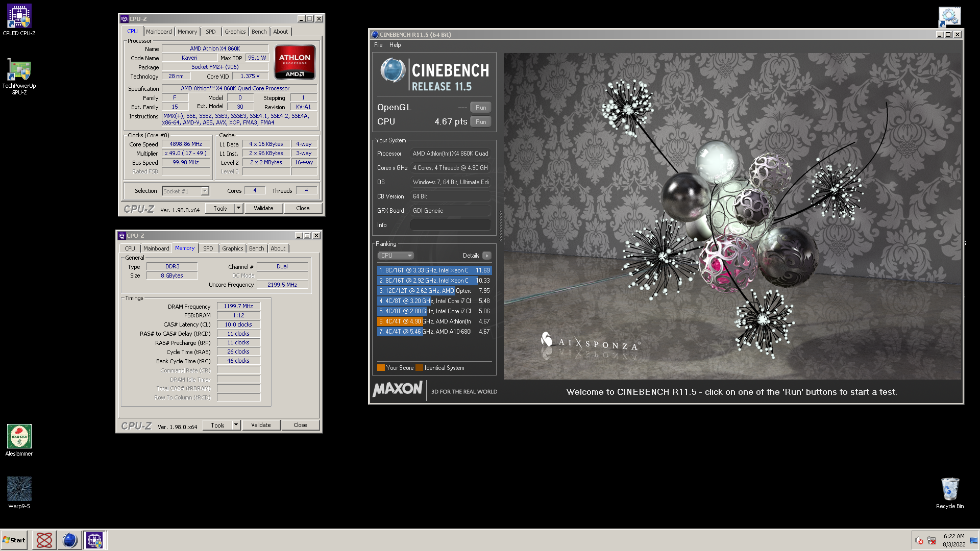The width and height of the screenshot is (980, 551).
Task: Click the DRAM Frequency value 1199.7 MHz
Action: tap(238, 306)
